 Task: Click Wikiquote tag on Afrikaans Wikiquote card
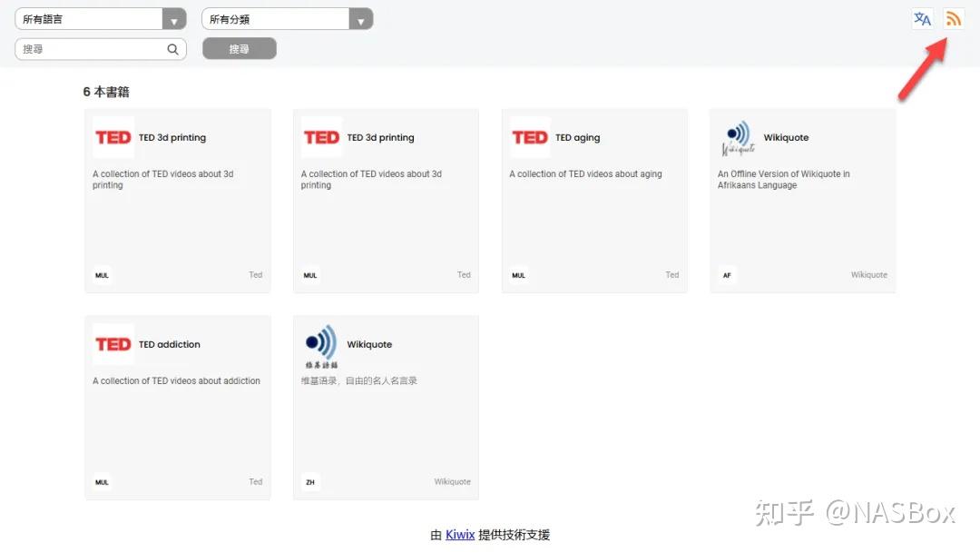point(868,274)
